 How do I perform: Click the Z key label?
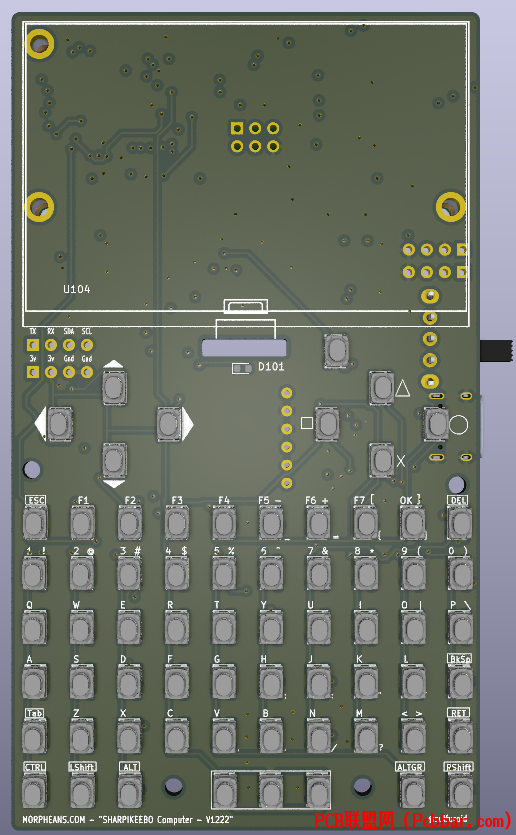(x=76, y=713)
